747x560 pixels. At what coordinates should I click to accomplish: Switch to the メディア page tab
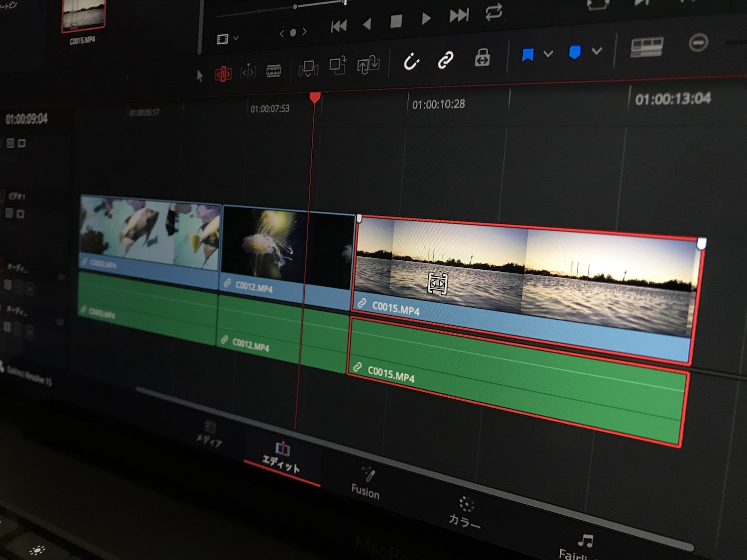[209, 434]
